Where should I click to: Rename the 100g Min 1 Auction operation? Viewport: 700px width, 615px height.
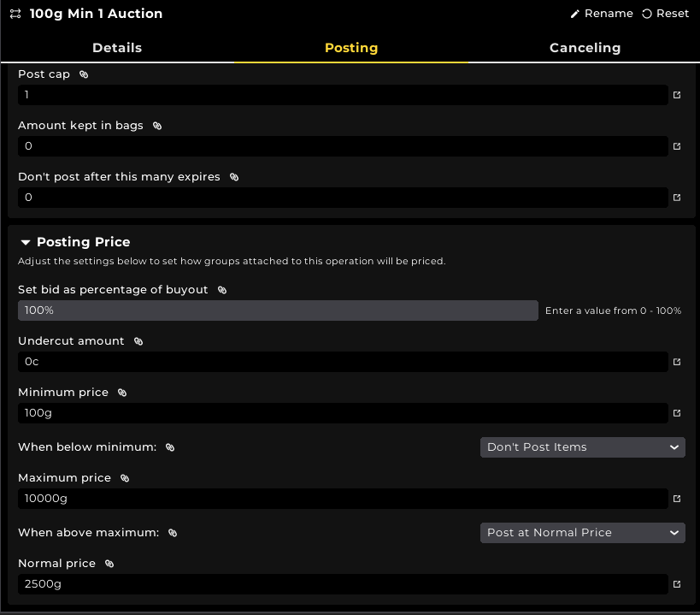[x=602, y=14]
